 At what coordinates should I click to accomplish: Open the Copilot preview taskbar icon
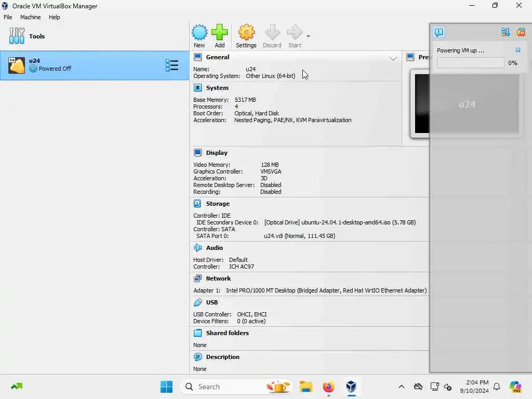pos(515,387)
